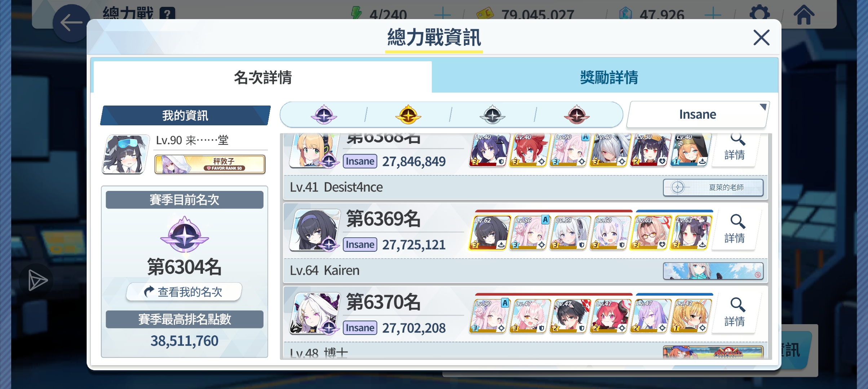View details for rank 6369 Kairen
The height and width of the screenshot is (389, 868).
tap(735, 229)
